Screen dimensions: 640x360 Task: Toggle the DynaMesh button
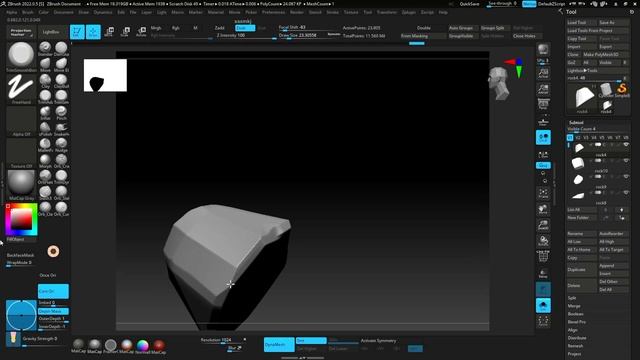coord(279,344)
